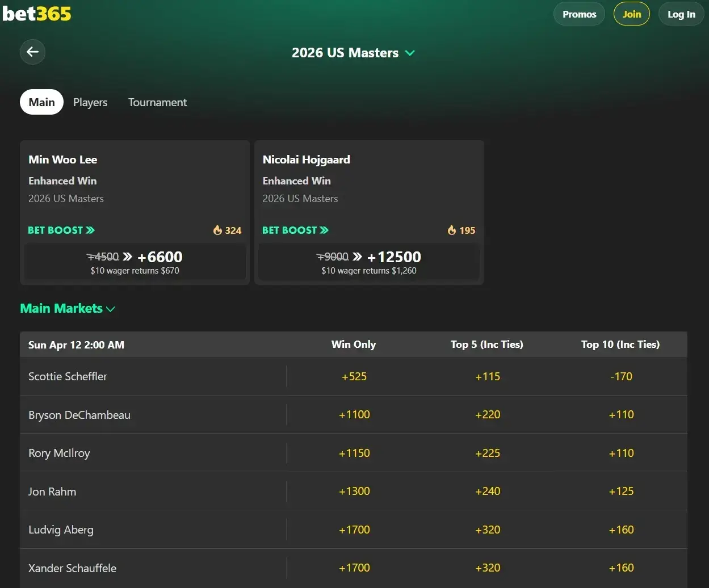This screenshot has width=709, height=588.
Task: Click the Log In button
Action: (681, 14)
